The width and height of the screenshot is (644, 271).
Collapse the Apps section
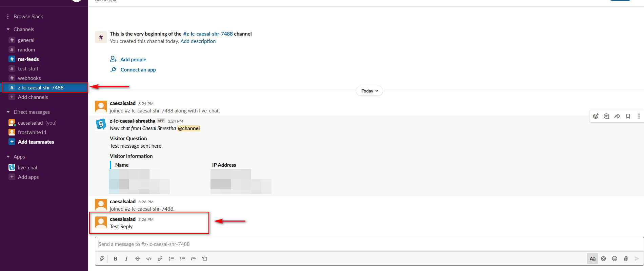[x=8, y=157]
